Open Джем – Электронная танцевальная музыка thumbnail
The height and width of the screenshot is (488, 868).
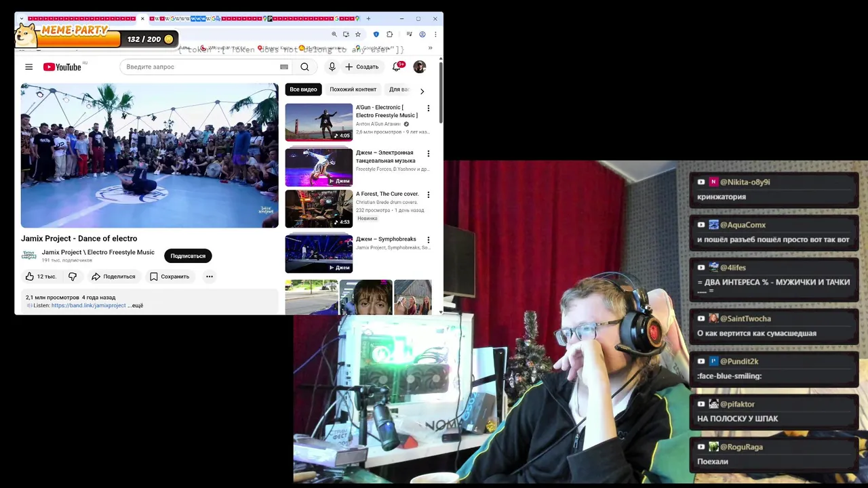(x=319, y=167)
